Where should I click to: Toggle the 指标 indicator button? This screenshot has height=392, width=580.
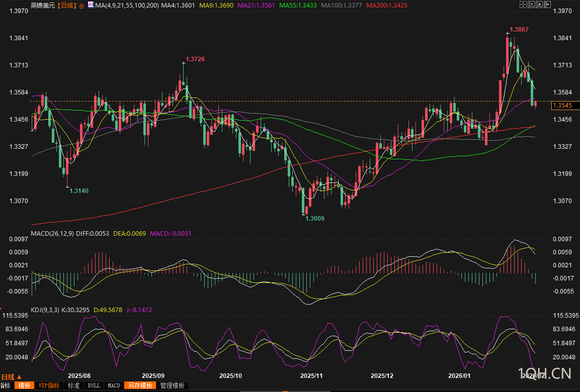pos(5,385)
